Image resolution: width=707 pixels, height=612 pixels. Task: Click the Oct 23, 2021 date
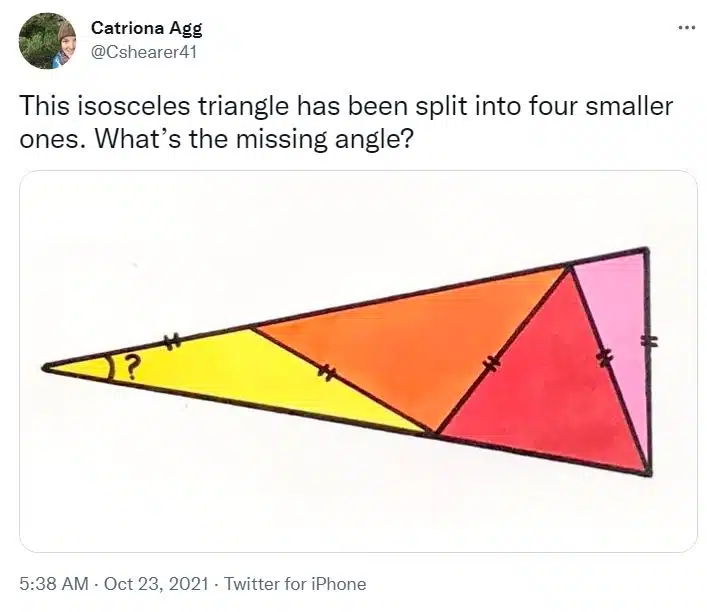pyautogui.click(x=156, y=584)
